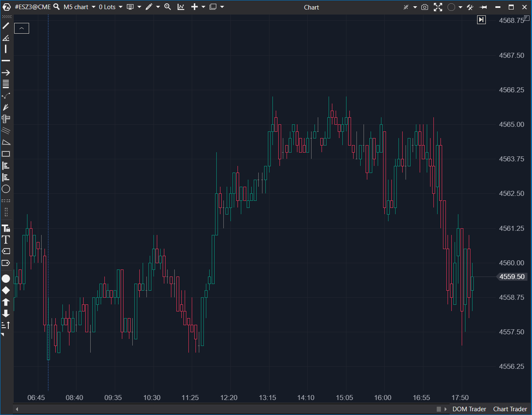The image size is (532, 415).
Task: Click the plus add element icon
Action: coord(194,7)
